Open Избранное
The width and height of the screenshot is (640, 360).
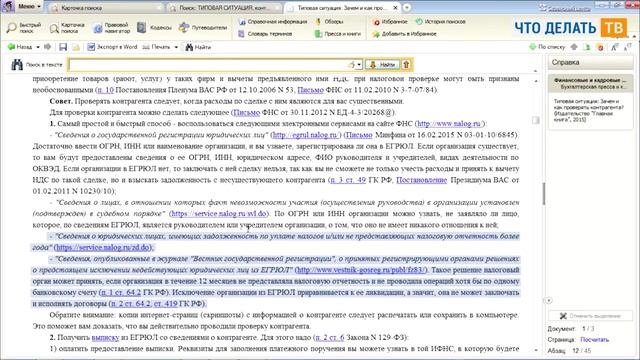390,22
